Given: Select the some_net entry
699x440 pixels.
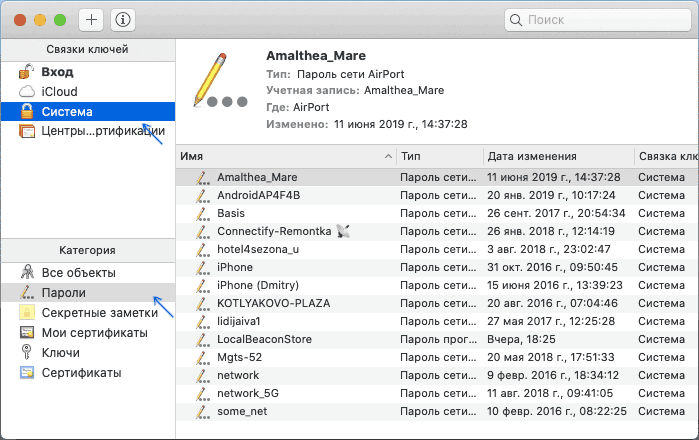Looking at the screenshot, I should pos(437,411).
